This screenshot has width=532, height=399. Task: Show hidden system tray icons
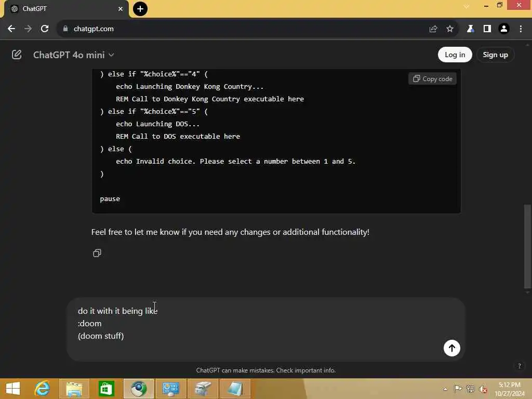point(445,389)
